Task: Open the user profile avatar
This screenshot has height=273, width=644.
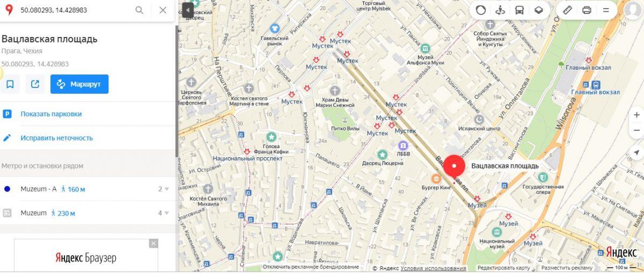Action: 634,10
